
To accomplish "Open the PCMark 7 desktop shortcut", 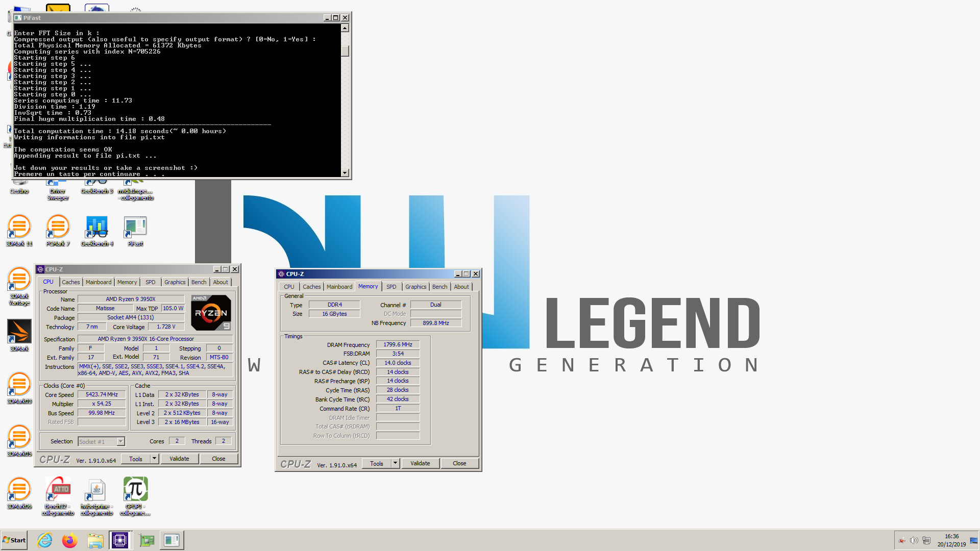I will pos(58,231).
